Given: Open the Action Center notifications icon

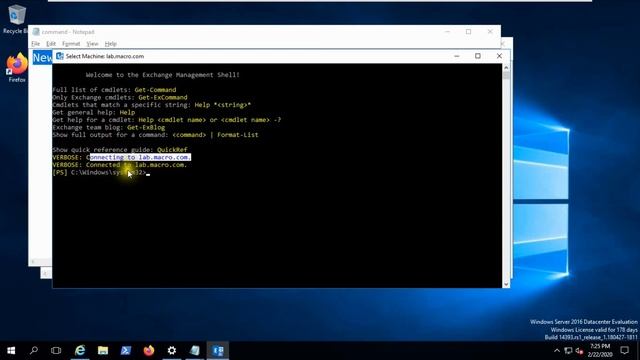Looking at the screenshot, I should pos(624,351).
